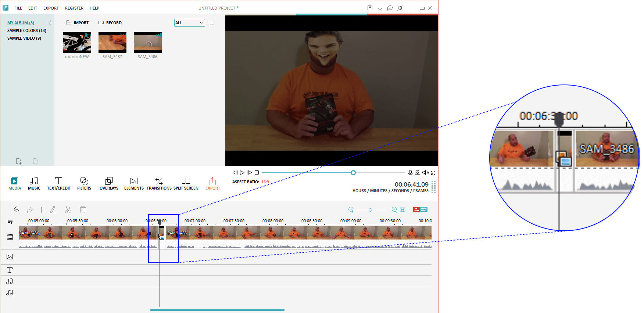Viewport: 644px width, 313px height.
Task: Open the Export menu
Action: 51,8
